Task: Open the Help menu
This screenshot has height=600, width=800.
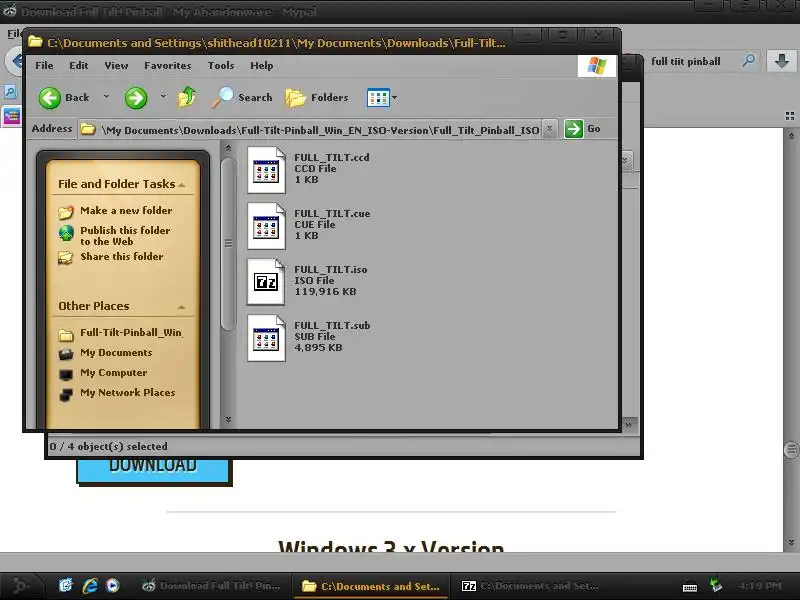Action: (261, 65)
